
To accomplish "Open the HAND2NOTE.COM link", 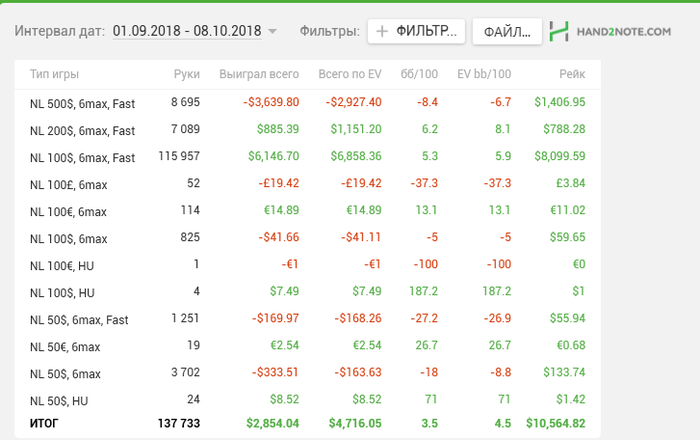I will (624, 32).
